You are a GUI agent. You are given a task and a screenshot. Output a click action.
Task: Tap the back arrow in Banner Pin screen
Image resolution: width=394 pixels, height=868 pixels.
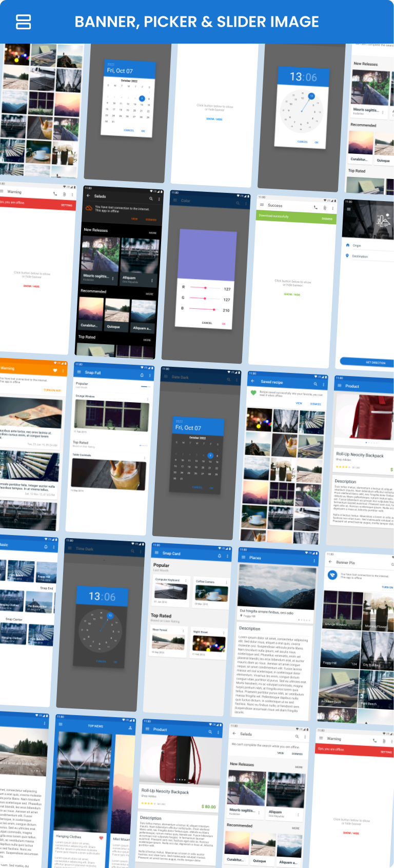click(330, 562)
